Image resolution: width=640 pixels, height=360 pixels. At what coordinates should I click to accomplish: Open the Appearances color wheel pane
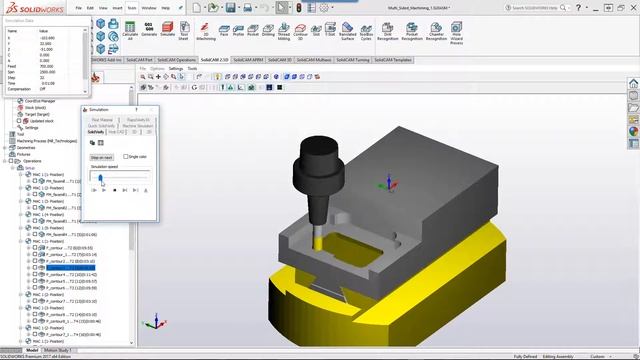tap(633, 131)
